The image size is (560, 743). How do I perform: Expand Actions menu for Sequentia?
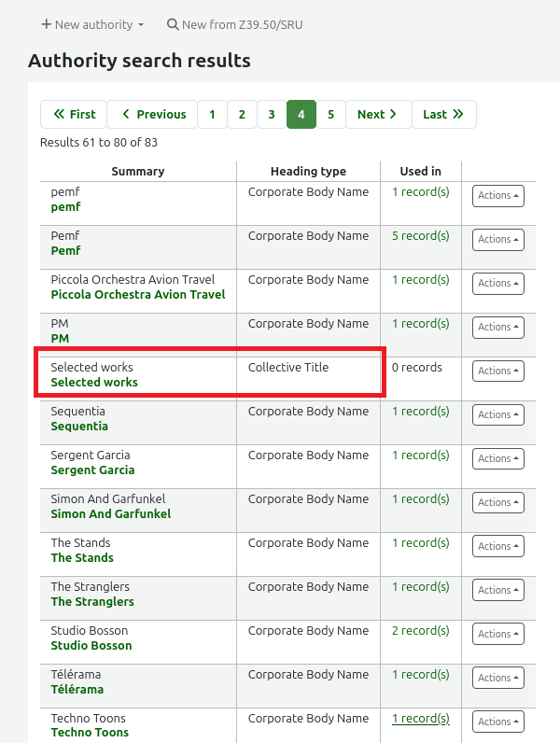pos(498,414)
